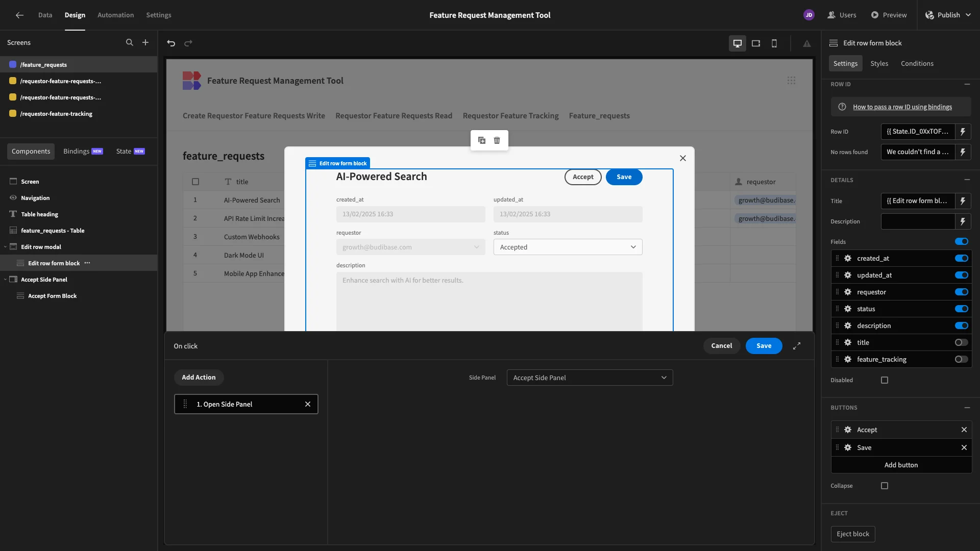Expand the Publish dropdown menu
Viewport: 980px width, 551px height.
click(968, 15)
